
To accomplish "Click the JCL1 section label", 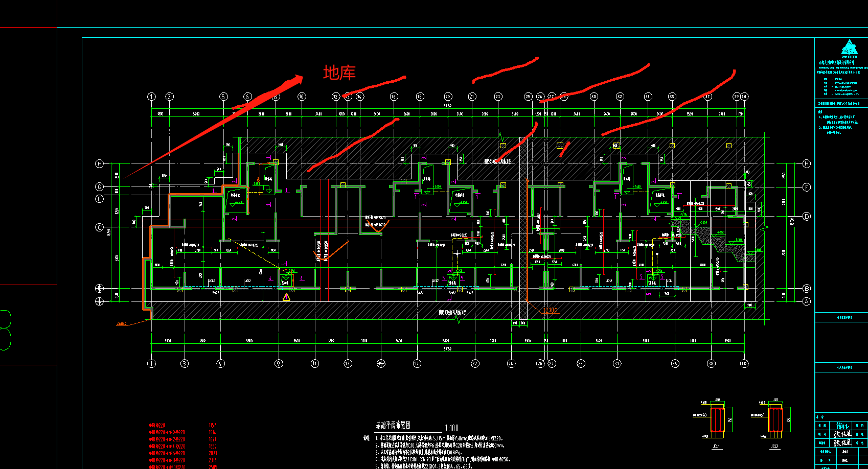I will (x=717, y=447).
